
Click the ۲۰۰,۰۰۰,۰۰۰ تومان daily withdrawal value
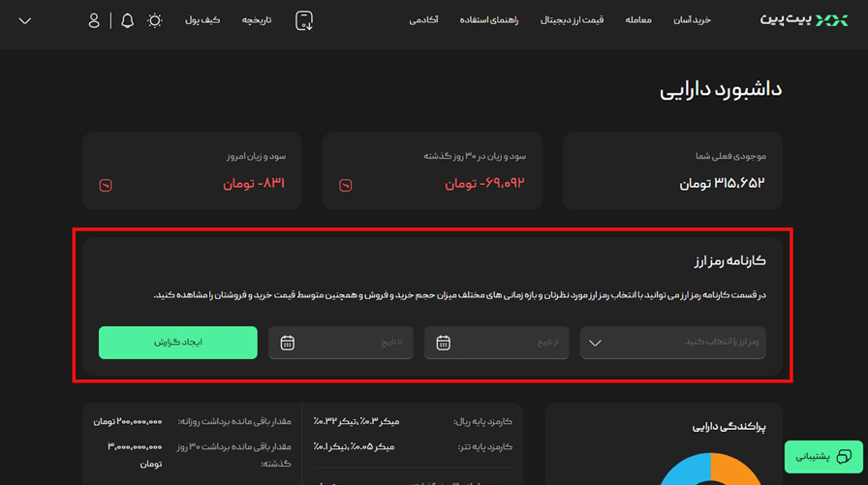tap(128, 421)
